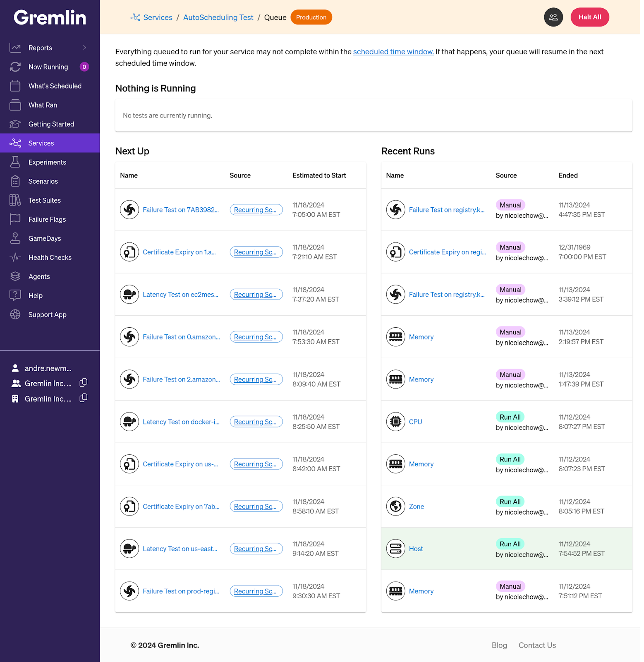Click Run All badge on Host row

click(510, 544)
